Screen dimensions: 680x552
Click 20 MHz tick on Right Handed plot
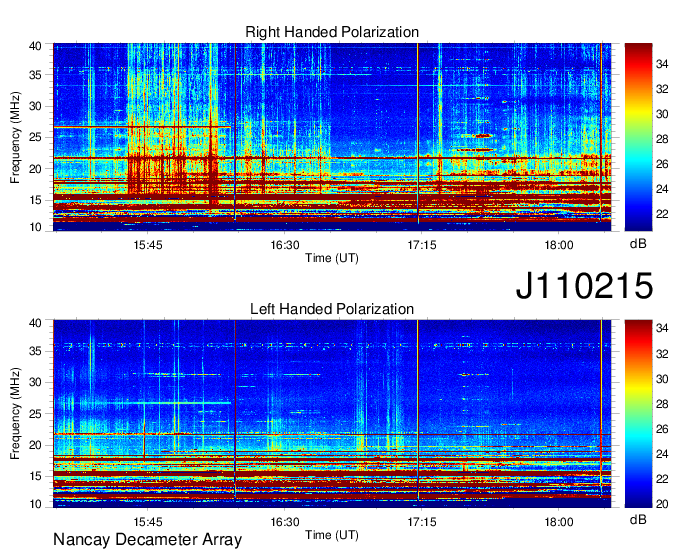tap(35, 169)
